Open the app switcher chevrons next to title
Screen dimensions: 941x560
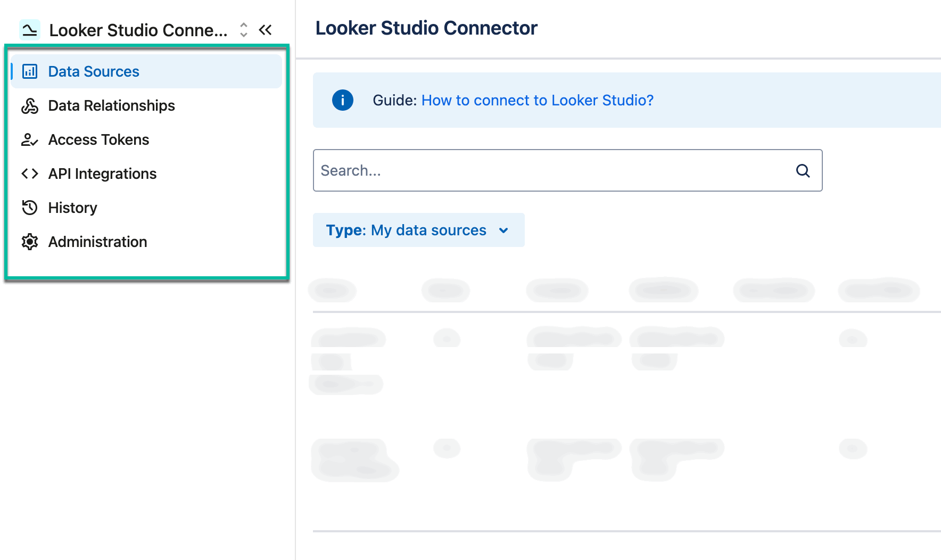tap(243, 30)
